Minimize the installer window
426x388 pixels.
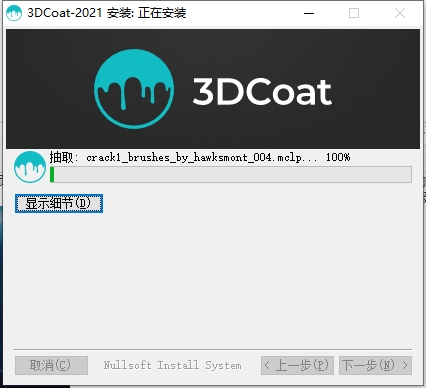pyautogui.click(x=309, y=13)
